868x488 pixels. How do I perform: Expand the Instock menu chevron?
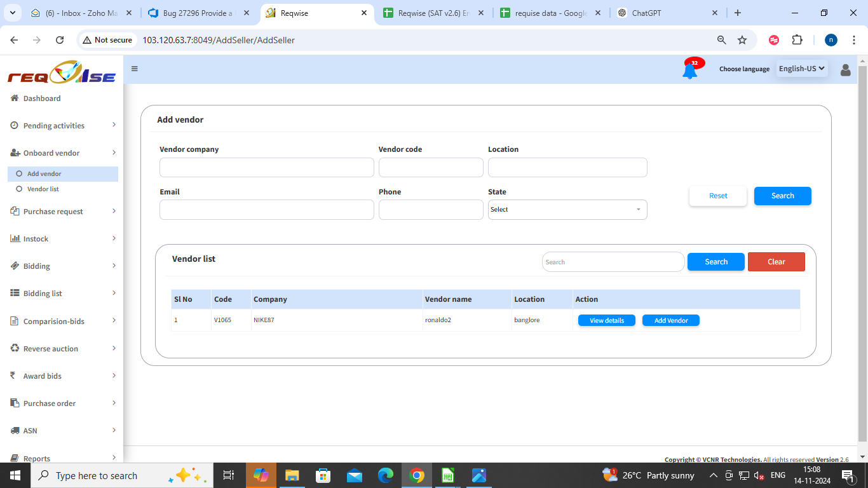tap(114, 238)
